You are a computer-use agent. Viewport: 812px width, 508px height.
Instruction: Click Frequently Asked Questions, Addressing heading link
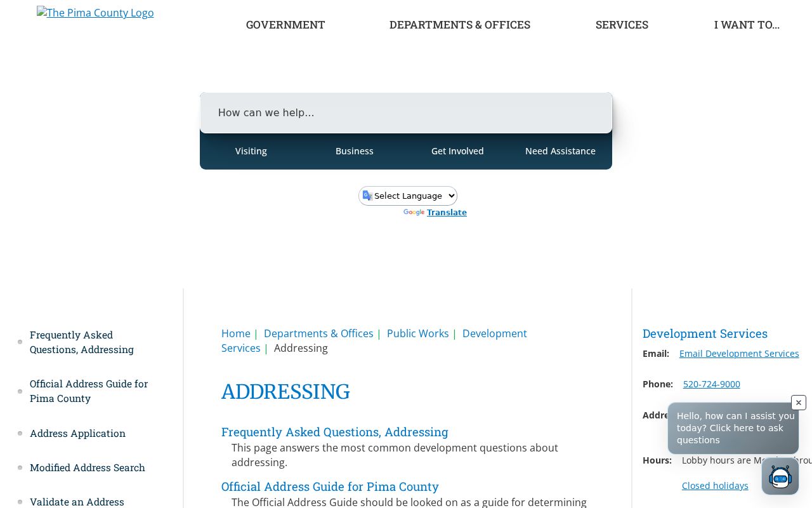335,432
